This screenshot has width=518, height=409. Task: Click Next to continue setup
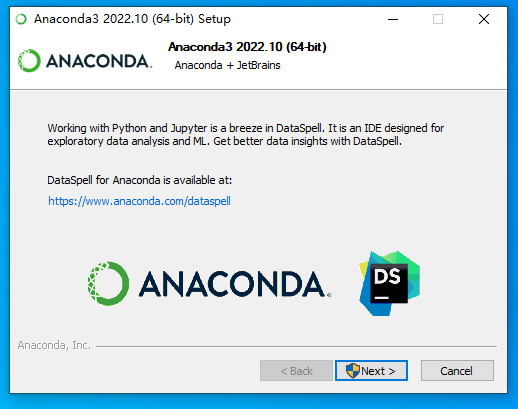click(x=371, y=370)
